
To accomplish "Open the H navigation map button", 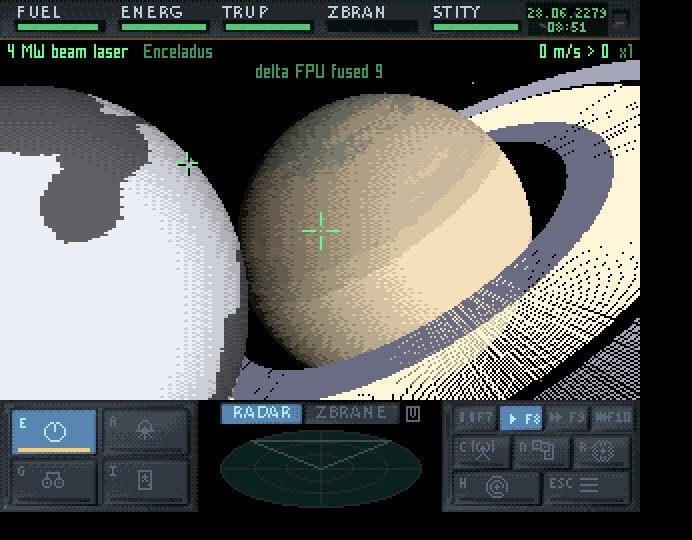I will [x=496, y=487].
